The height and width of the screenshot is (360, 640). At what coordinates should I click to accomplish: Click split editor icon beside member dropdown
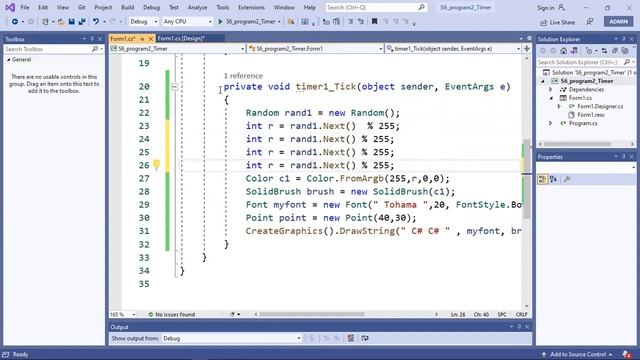(527, 49)
